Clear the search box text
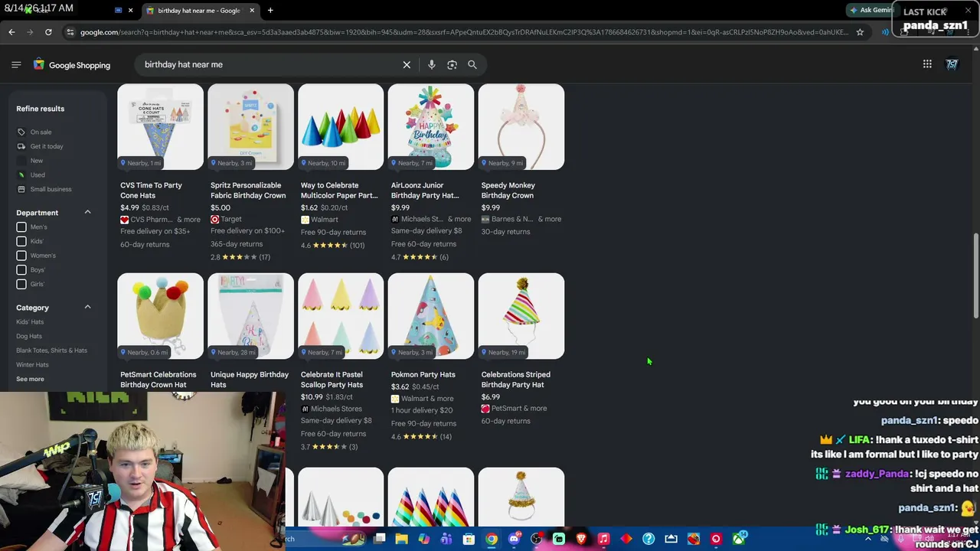 pyautogui.click(x=407, y=64)
